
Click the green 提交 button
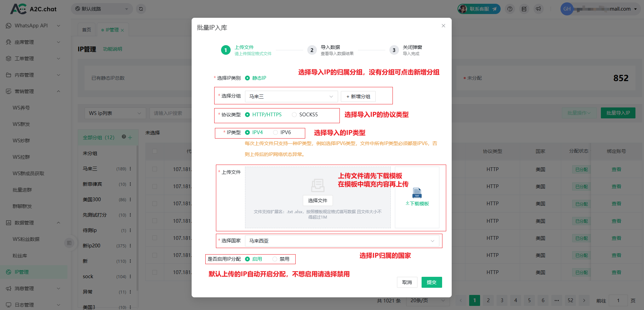(432, 282)
